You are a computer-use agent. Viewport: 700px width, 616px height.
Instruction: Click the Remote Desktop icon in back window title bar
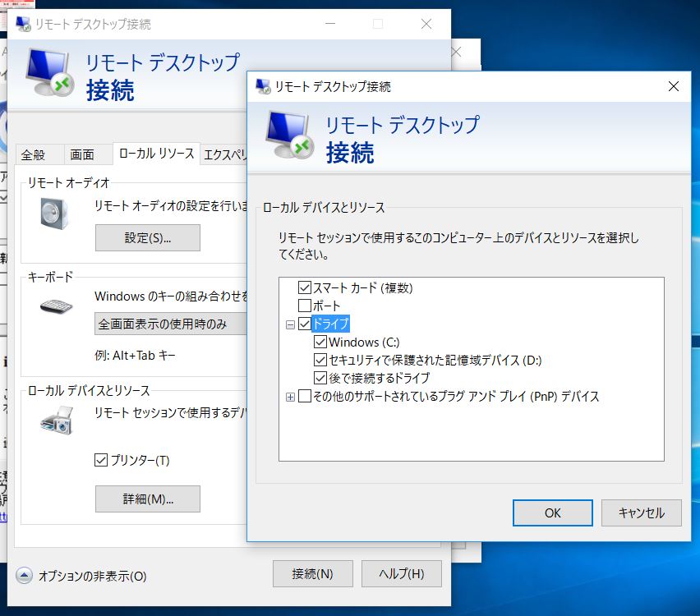[x=23, y=24]
